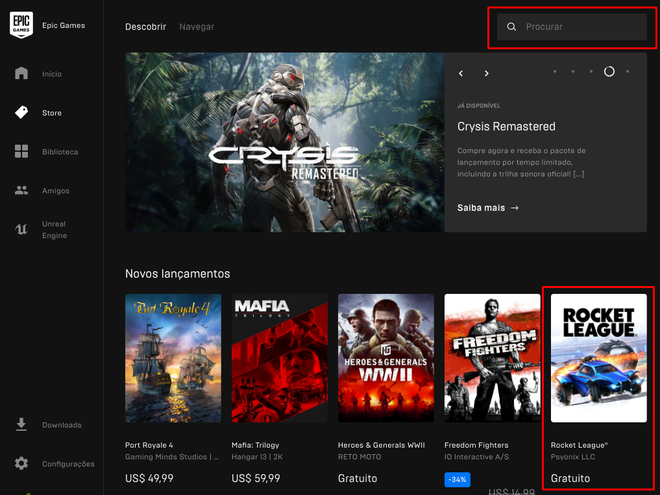This screenshot has width=660, height=495.
Task: Open the Configurações gear icon
Action: (21, 463)
